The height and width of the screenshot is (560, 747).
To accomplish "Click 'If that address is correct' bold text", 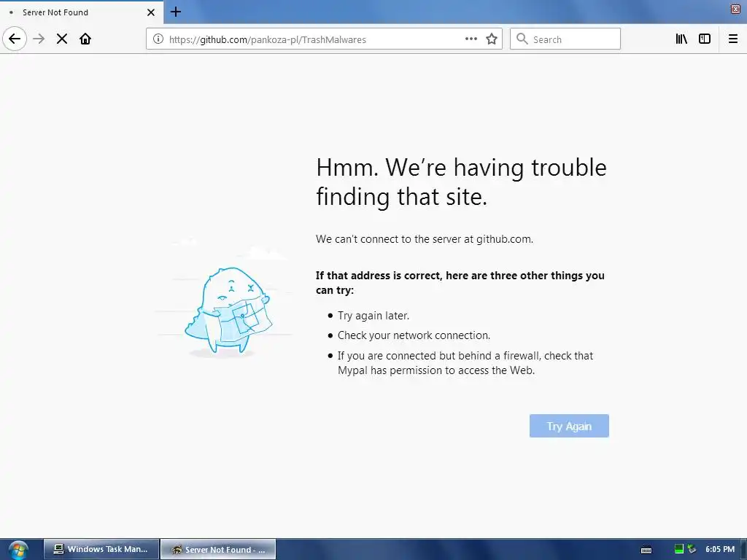I will pyautogui.click(x=460, y=283).
